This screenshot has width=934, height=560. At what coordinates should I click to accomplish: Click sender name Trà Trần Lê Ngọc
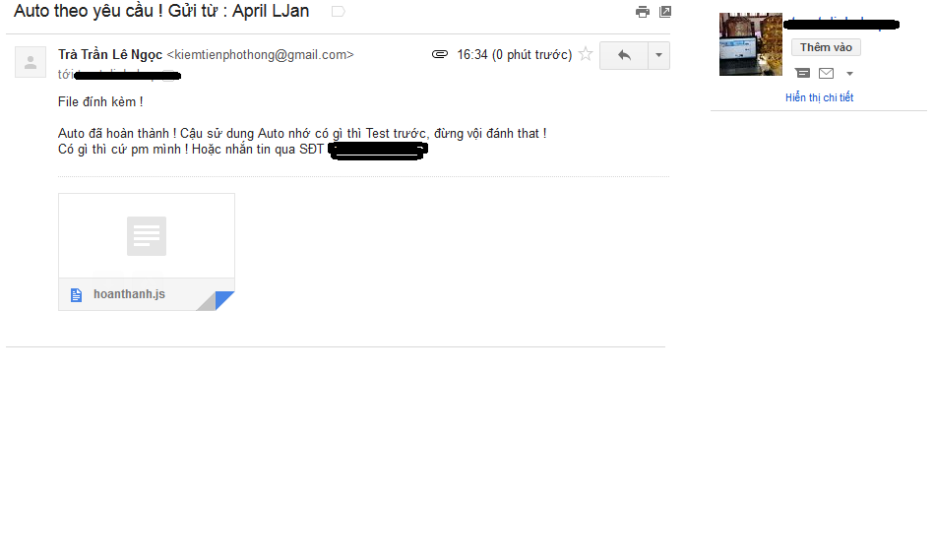click(110, 55)
